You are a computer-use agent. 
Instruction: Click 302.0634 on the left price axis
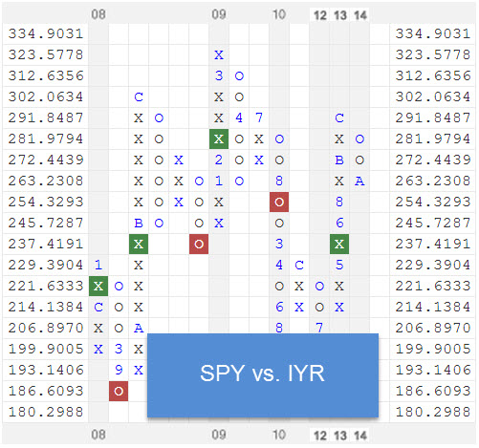(46, 96)
